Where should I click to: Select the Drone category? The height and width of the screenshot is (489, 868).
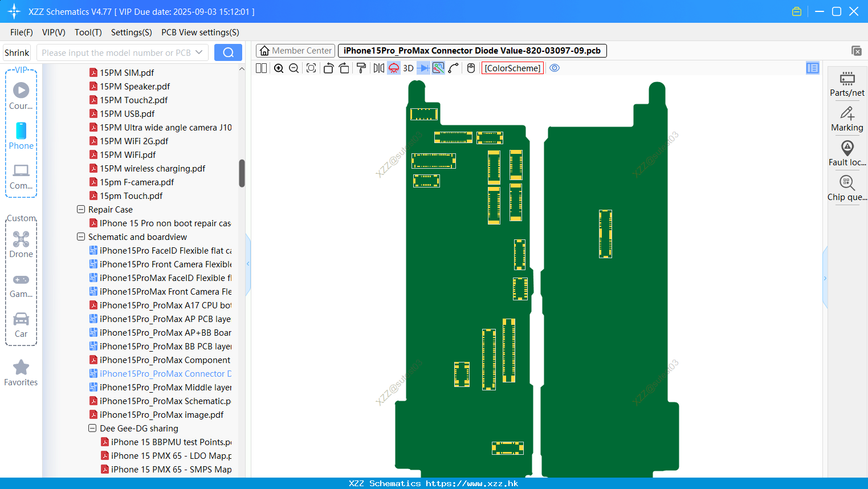coord(21,244)
